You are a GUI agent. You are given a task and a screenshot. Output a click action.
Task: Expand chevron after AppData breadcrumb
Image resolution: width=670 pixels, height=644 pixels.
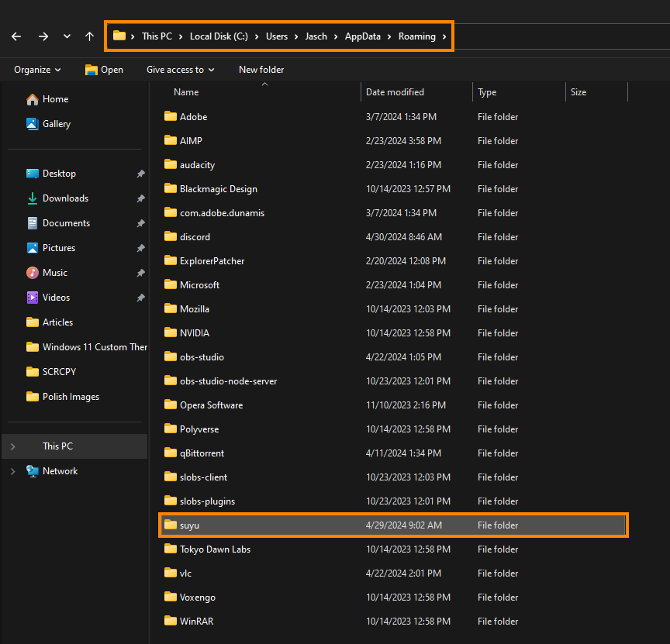pos(389,36)
